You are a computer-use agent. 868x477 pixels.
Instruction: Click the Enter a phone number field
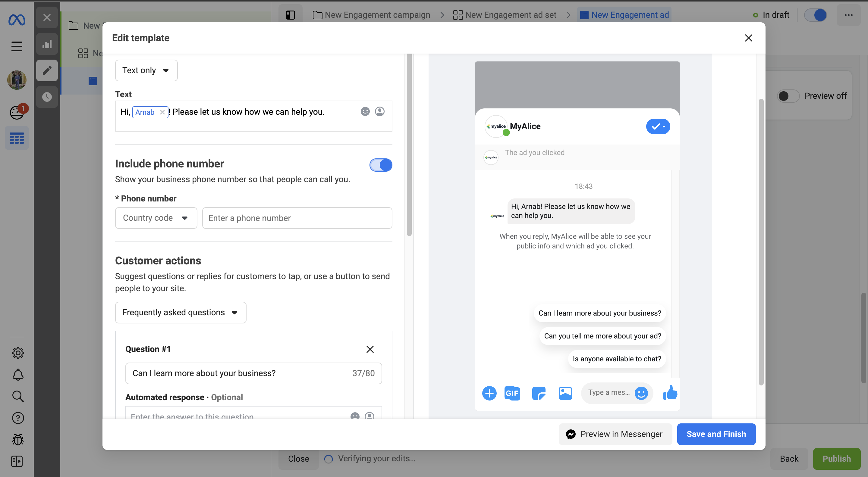click(x=297, y=218)
